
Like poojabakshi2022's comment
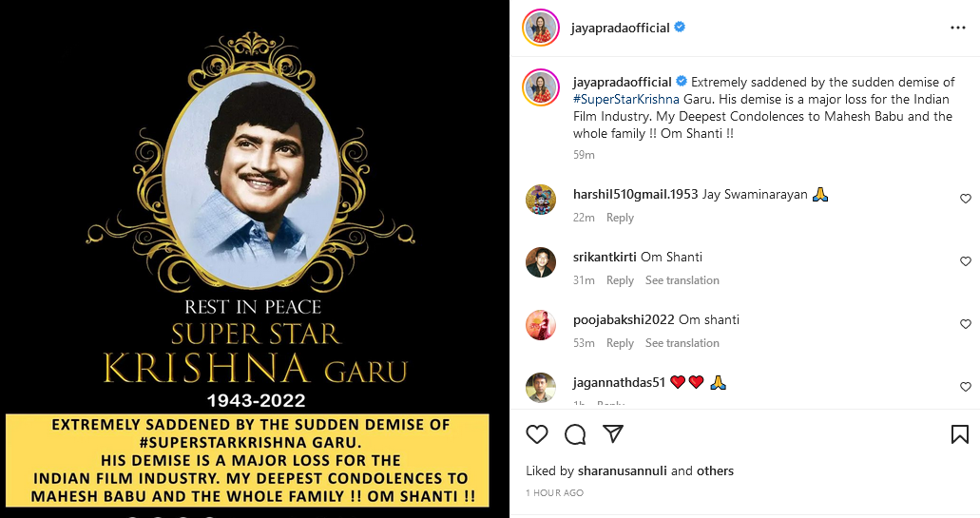(x=965, y=324)
